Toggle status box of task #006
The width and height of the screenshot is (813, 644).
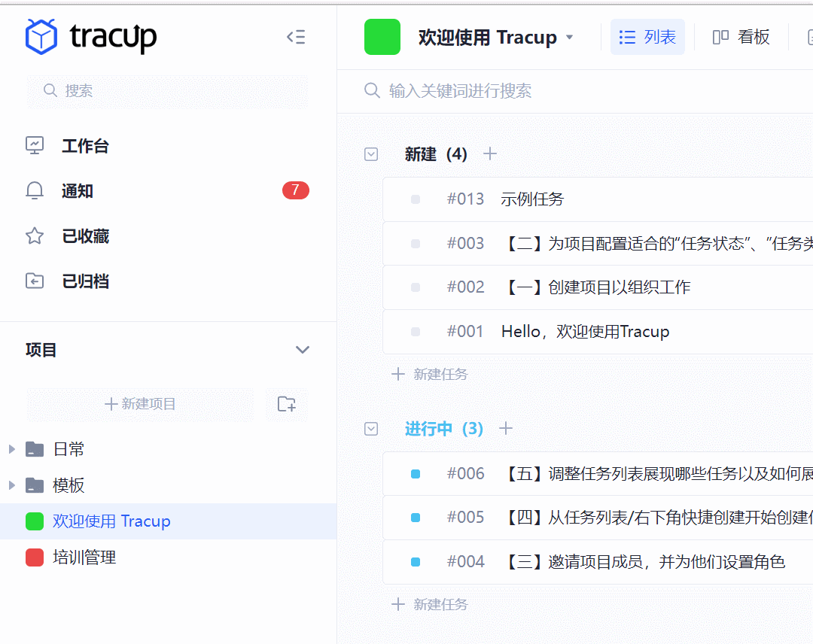click(416, 474)
